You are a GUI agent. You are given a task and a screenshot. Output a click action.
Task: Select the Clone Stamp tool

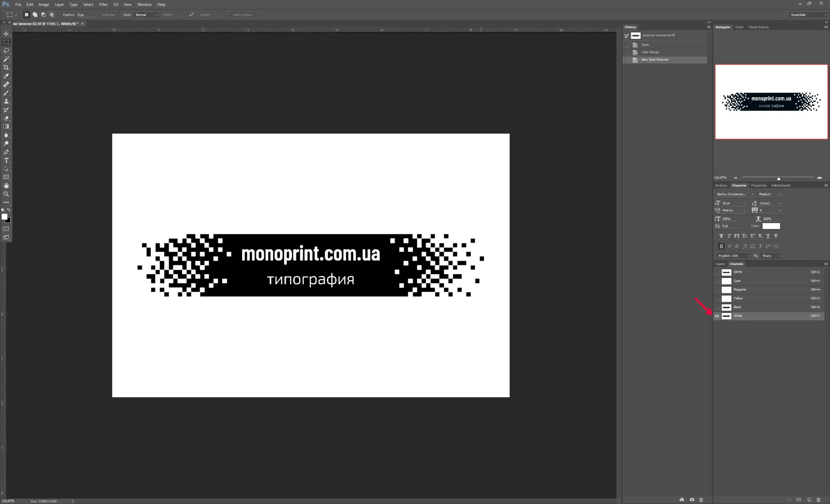tap(6, 101)
